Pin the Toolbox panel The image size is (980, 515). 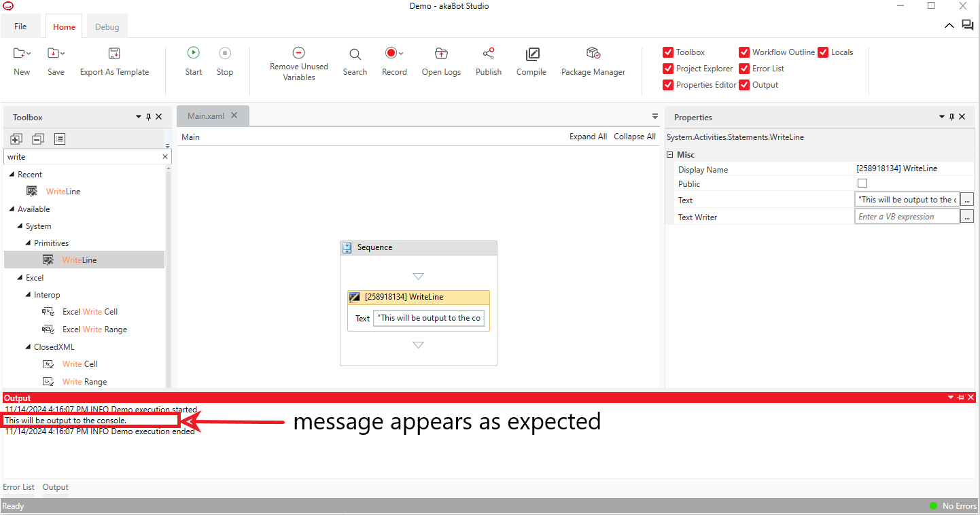(149, 117)
